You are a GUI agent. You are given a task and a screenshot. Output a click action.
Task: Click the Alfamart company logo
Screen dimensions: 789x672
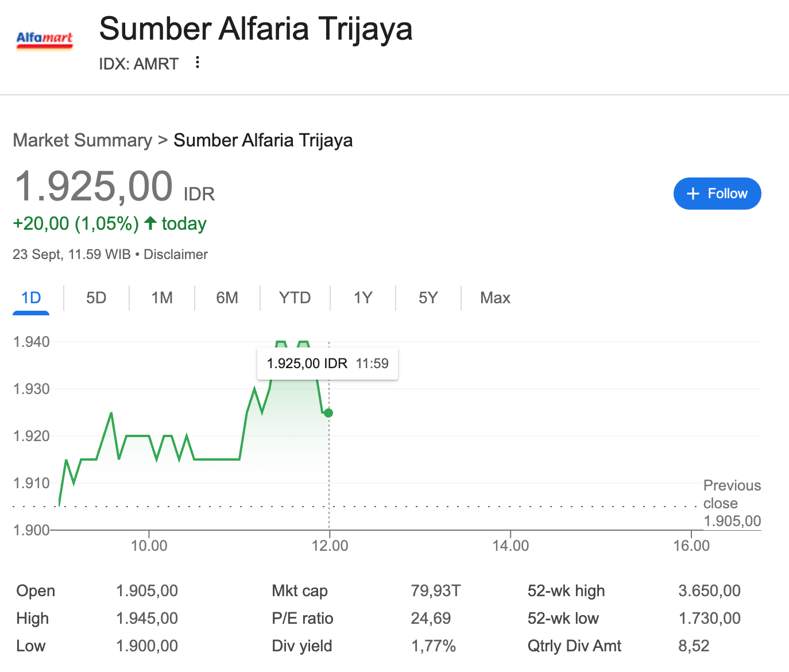tap(44, 41)
